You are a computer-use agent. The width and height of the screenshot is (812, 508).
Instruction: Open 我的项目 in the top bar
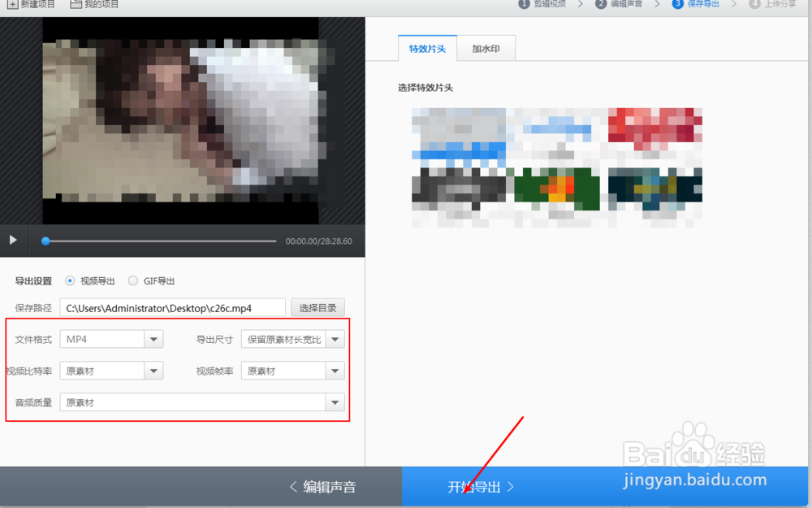(x=94, y=4)
